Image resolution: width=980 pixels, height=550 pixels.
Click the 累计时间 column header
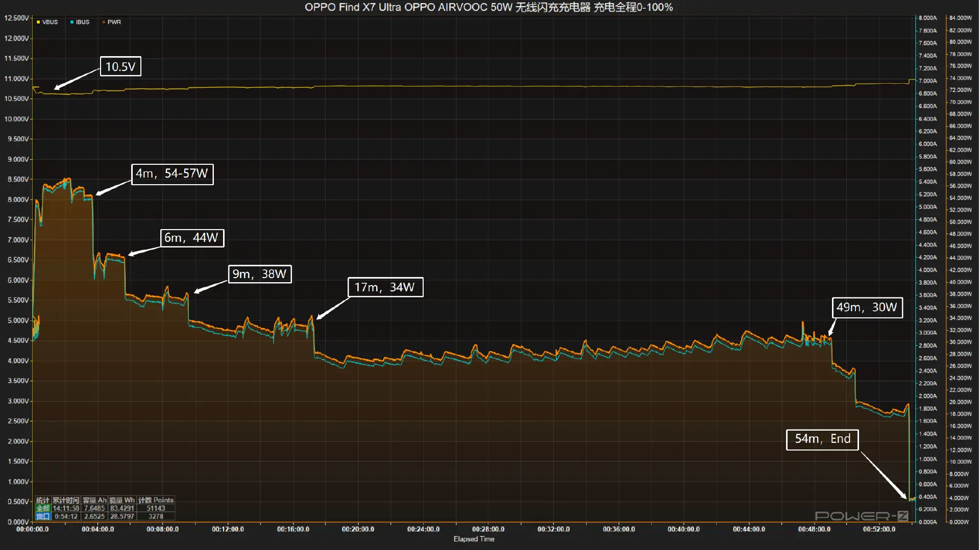pos(66,500)
